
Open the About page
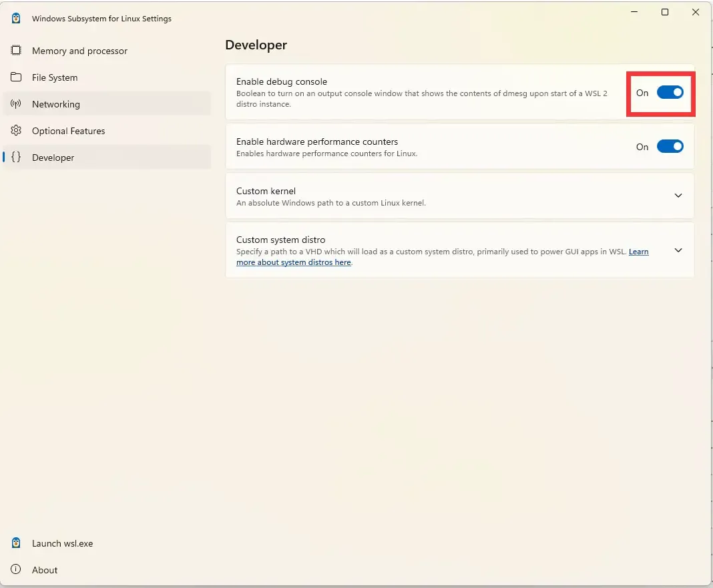point(45,570)
